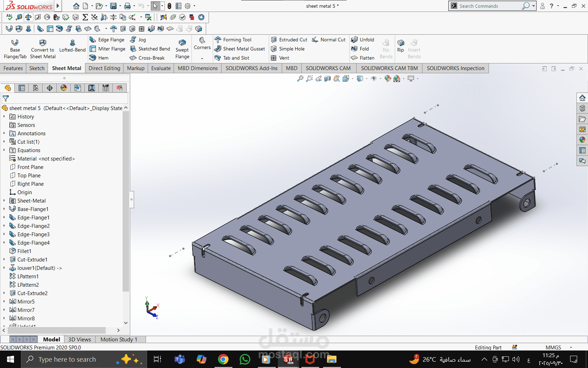Open the Save button dropdown arrow

(x=120, y=6)
